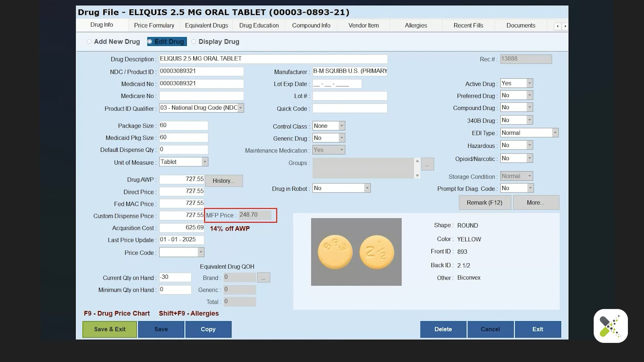Click the ellipsis icon beside Brand QOH
This screenshot has height=362, width=644.
264,277
